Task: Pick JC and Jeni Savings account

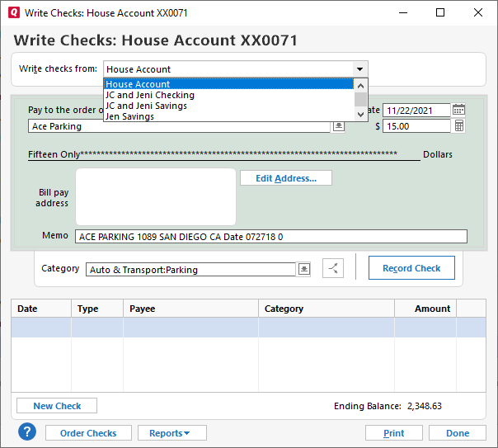Action: [x=228, y=106]
